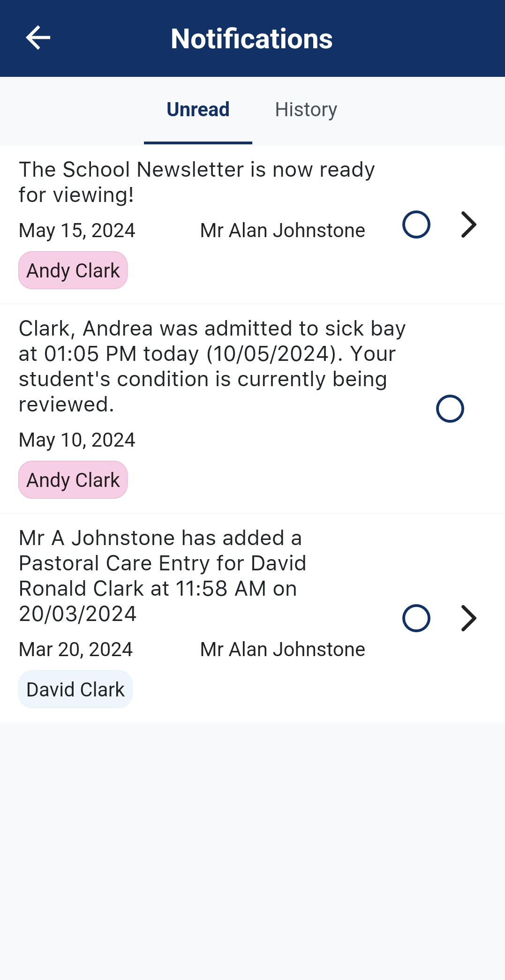Open the School Newsletter message text

196,182
